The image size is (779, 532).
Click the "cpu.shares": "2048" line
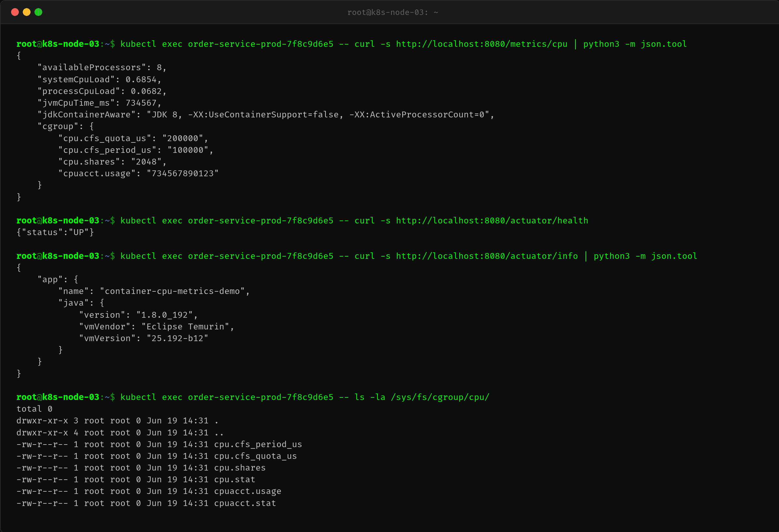pyautogui.click(x=112, y=162)
